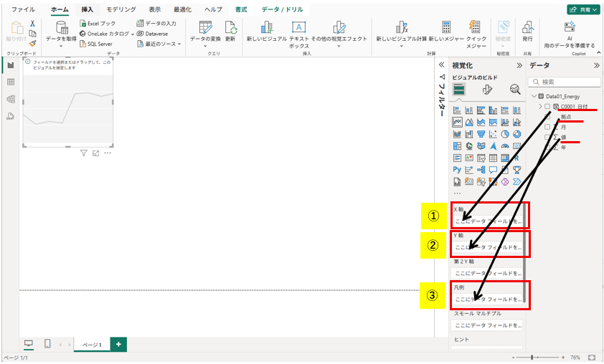Viewport: 604px width, 364px height.
Task: Check the C0001_日付 field checkbox
Action: coord(547,107)
